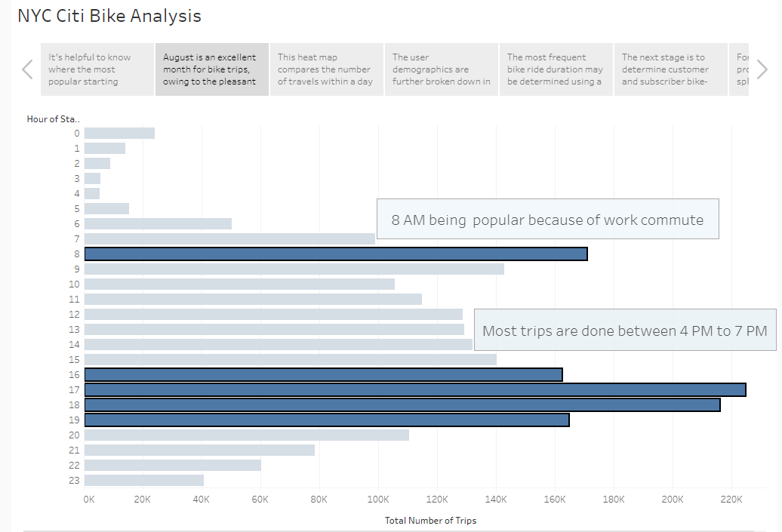Screen dimensions: 782x532
Task: Select the hour 8 bar
Action: (x=336, y=254)
